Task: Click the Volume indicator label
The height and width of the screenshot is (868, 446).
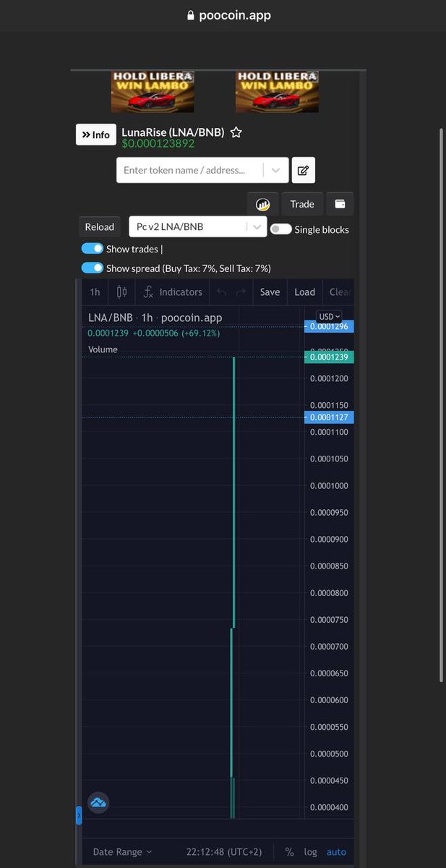Action: [x=103, y=349]
